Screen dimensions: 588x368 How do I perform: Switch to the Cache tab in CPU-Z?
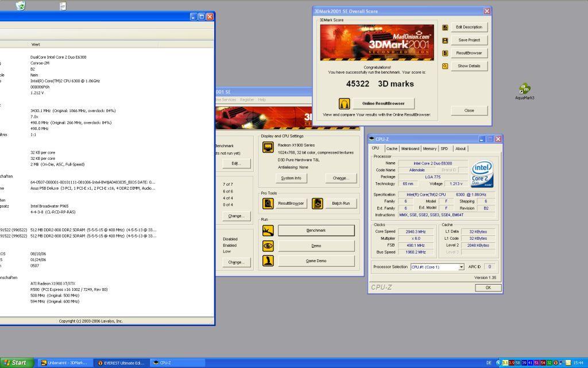(x=392, y=149)
